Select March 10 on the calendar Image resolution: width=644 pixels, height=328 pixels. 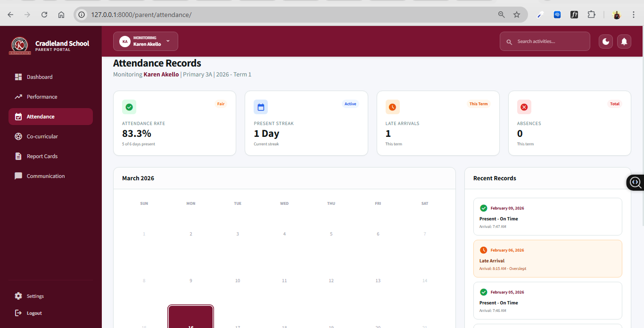click(238, 280)
